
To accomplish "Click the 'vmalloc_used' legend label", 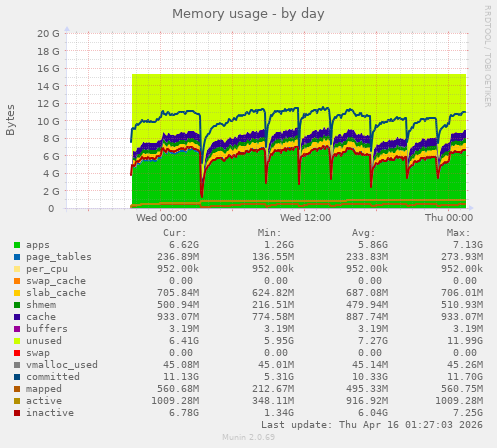I will tap(62, 365).
